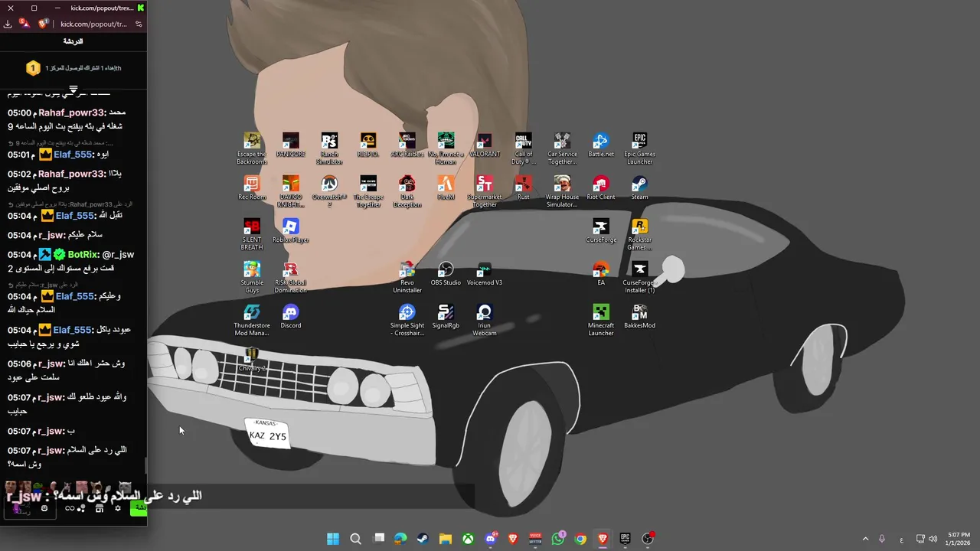Open the Discord desktop shortcut

(x=291, y=317)
